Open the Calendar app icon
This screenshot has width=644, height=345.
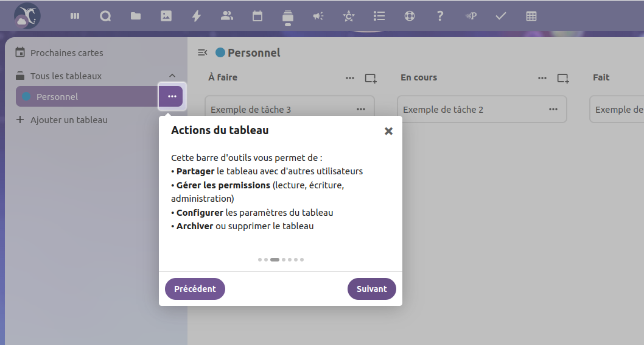pyautogui.click(x=257, y=16)
